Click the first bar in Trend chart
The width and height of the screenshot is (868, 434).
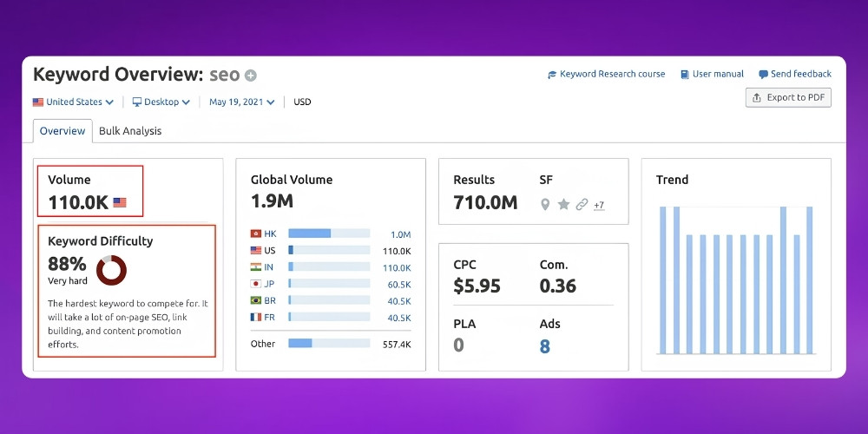pos(662,280)
